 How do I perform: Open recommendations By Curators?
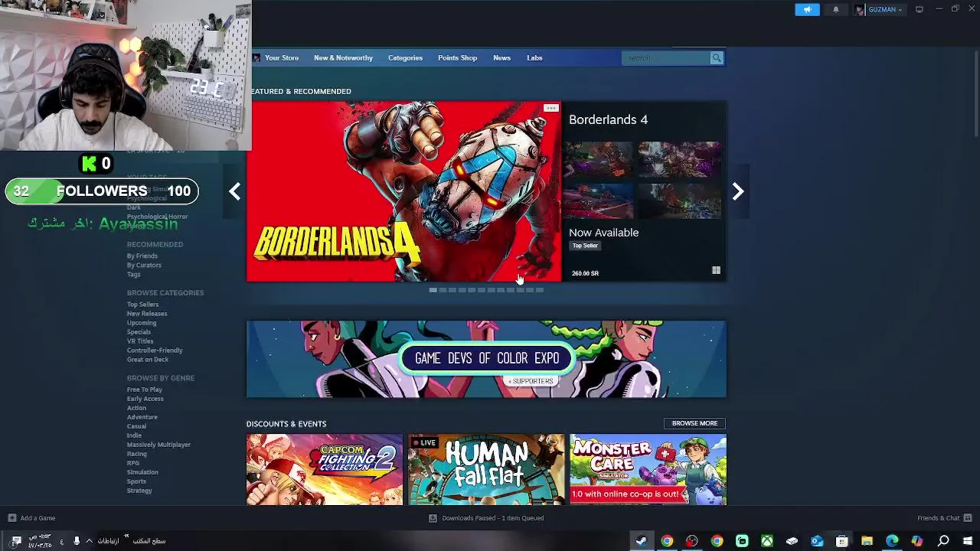pos(144,265)
